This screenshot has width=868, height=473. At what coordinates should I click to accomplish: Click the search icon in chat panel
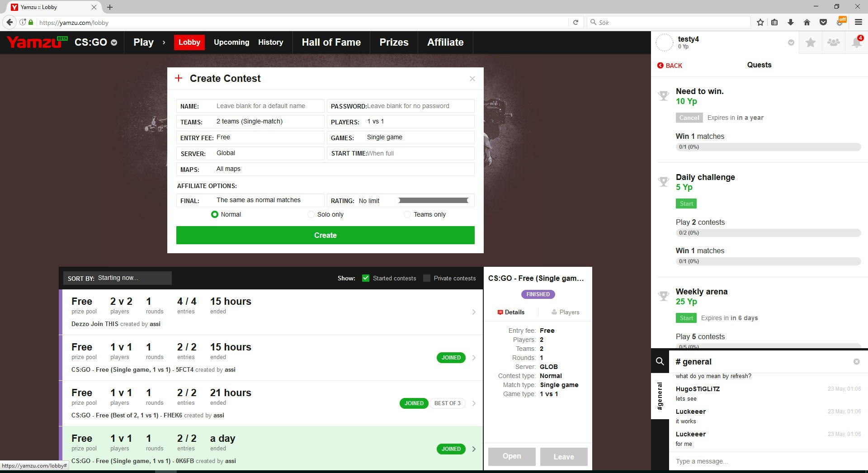point(660,361)
